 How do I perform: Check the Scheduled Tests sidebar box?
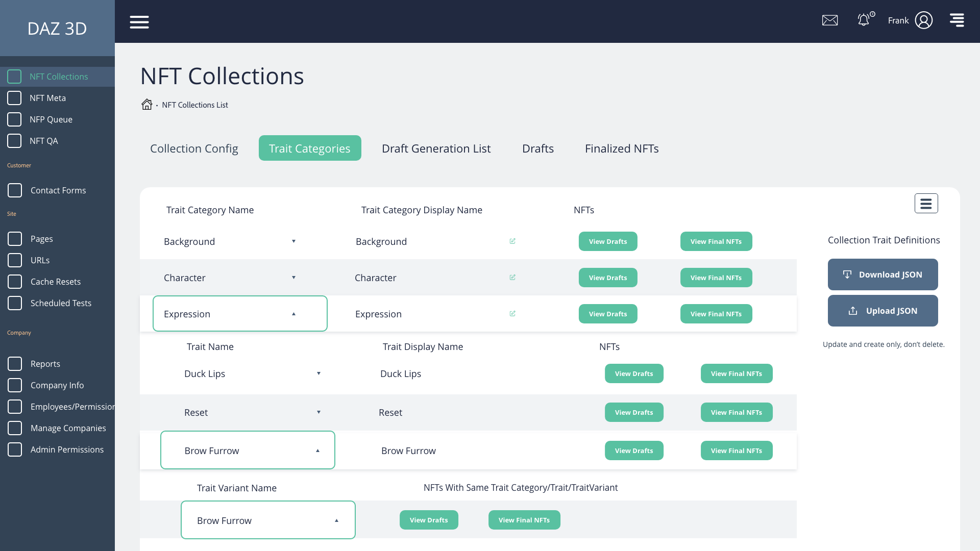[15, 303]
